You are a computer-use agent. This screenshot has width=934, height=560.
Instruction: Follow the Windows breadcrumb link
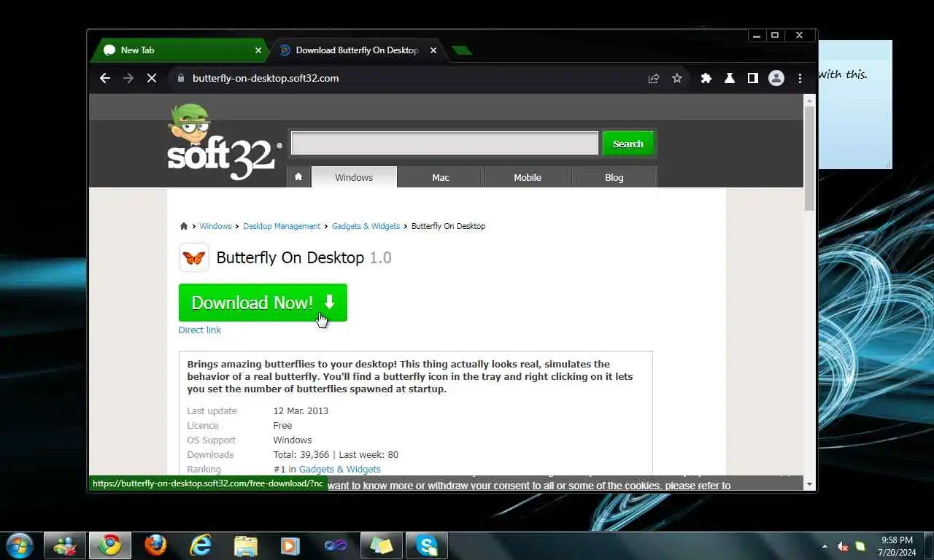pos(215,226)
